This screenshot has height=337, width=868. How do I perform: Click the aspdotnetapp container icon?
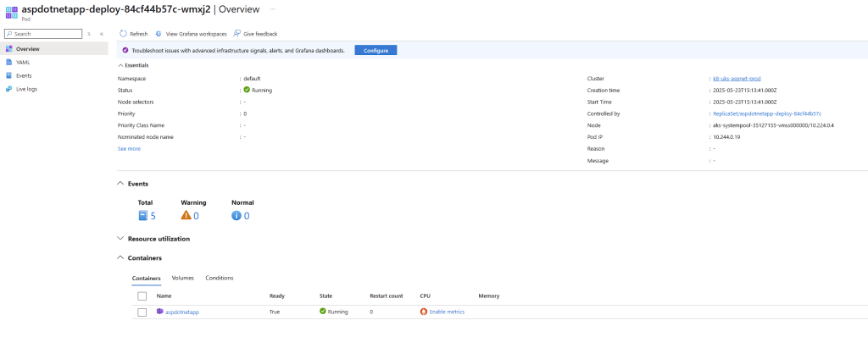point(160,312)
